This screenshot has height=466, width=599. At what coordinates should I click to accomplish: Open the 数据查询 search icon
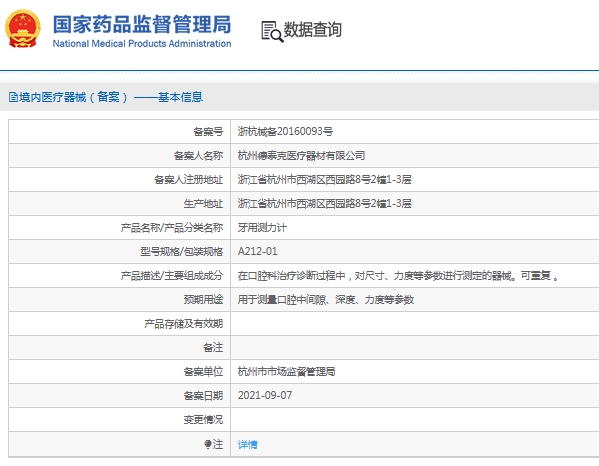[272, 31]
